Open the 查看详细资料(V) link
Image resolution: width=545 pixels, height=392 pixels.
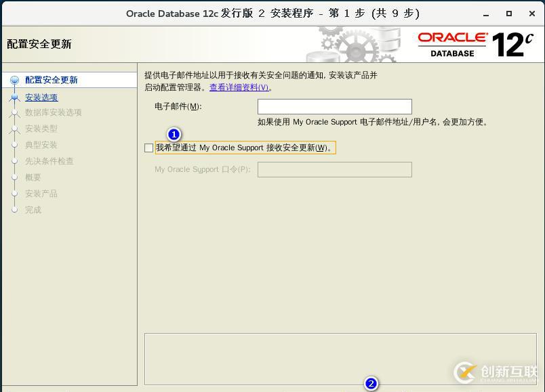pyautogui.click(x=237, y=87)
